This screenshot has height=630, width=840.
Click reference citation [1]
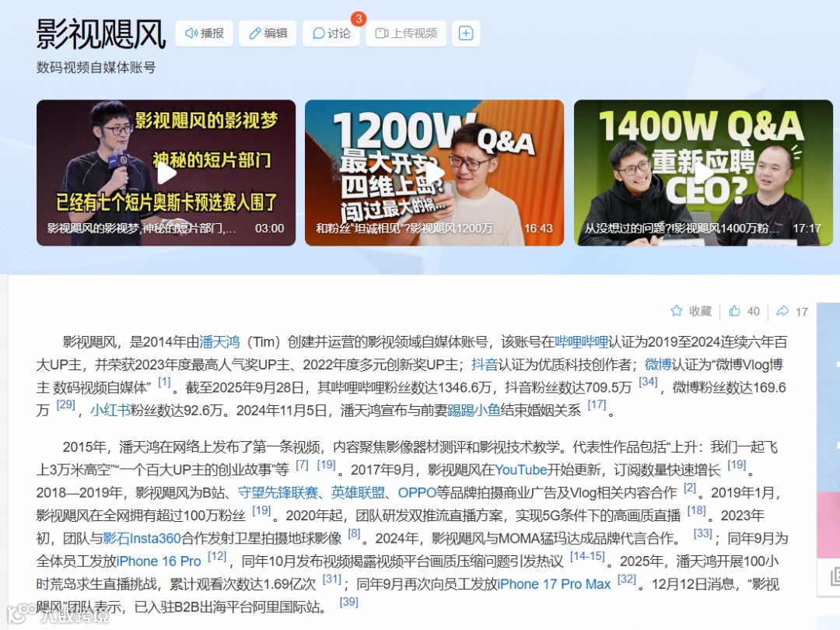(x=164, y=383)
